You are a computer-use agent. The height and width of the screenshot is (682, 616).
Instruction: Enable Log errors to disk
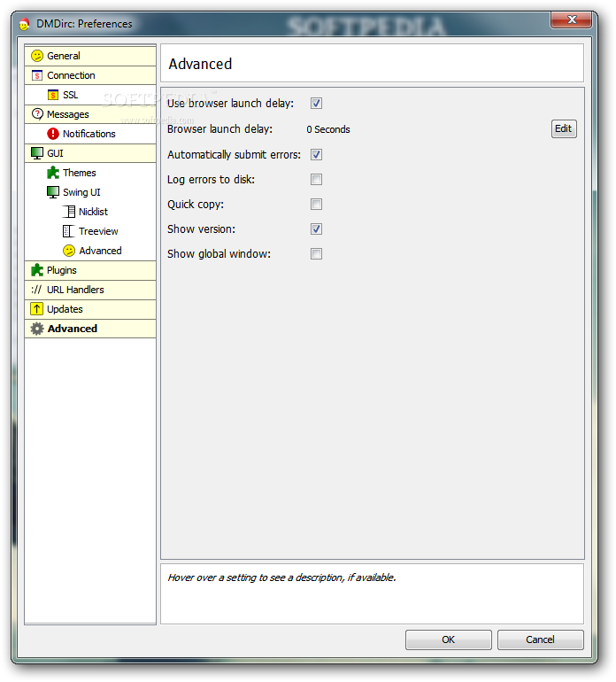coord(316,179)
